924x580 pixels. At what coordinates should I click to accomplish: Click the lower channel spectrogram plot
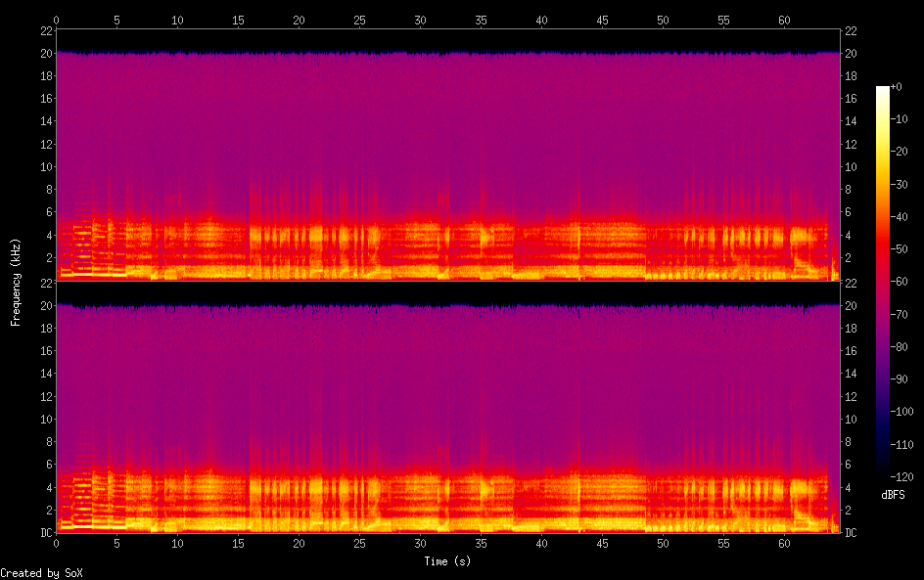point(448,407)
